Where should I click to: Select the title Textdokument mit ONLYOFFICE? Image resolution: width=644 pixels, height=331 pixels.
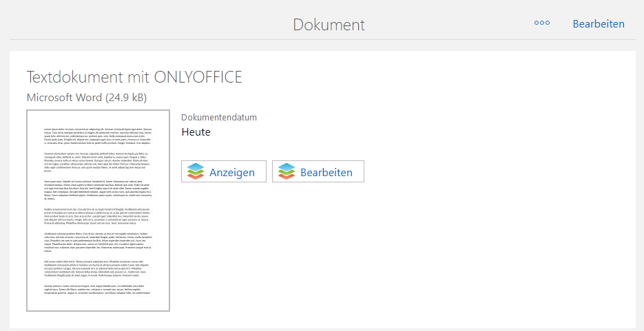click(134, 76)
